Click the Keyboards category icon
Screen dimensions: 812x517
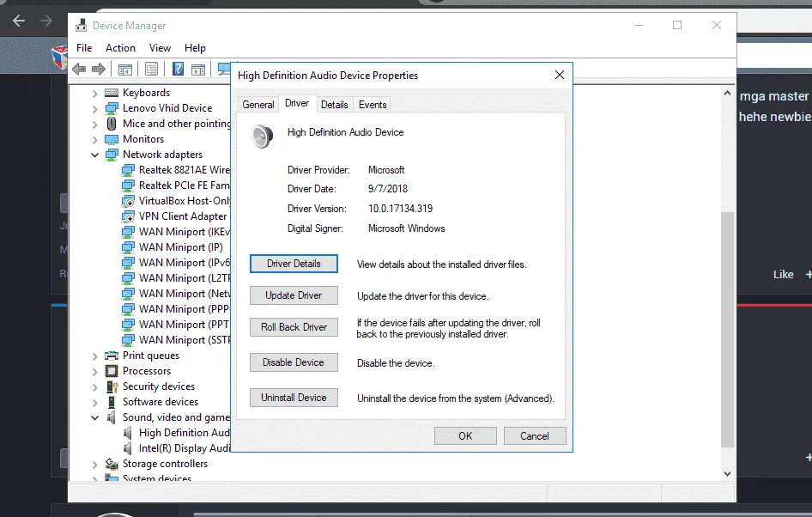pyautogui.click(x=112, y=93)
